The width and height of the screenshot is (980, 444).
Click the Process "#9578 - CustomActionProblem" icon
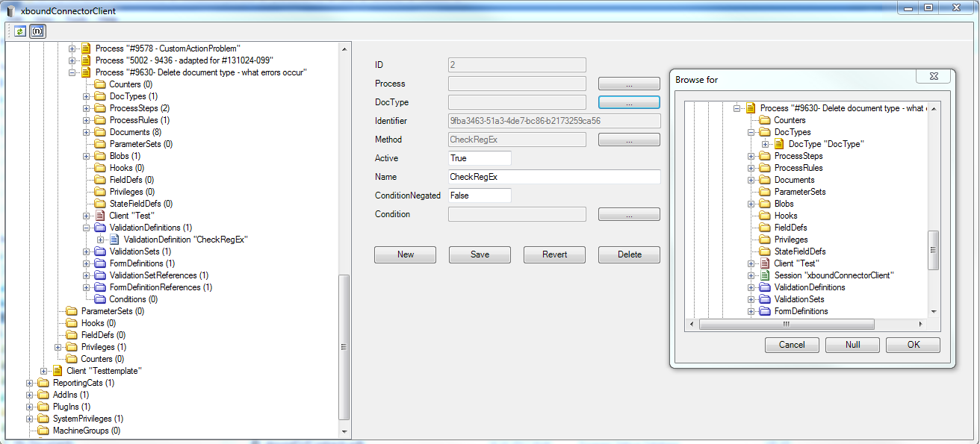[x=86, y=49]
